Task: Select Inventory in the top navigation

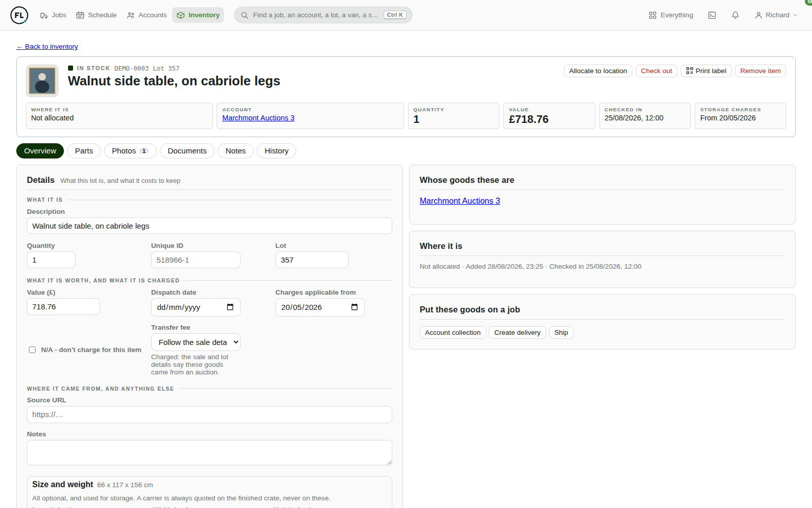Action: tap(198, 15)
